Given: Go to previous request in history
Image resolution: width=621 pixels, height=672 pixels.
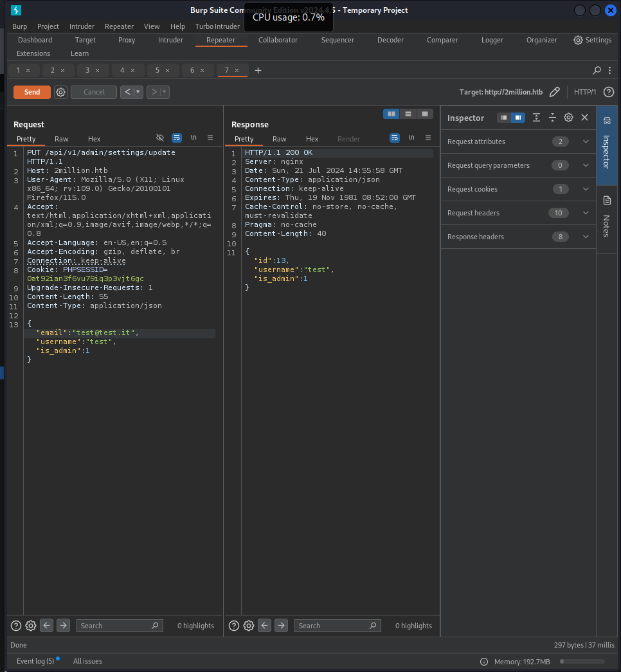Looking at the screenshot, I should [127, 92].
